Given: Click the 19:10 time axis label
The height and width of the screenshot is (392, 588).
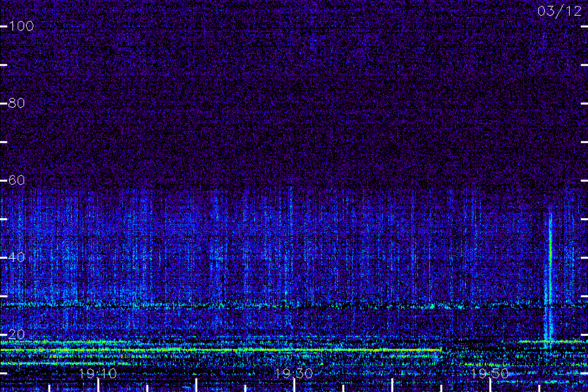Looking at the screenshot, I should tap(98, 373).
